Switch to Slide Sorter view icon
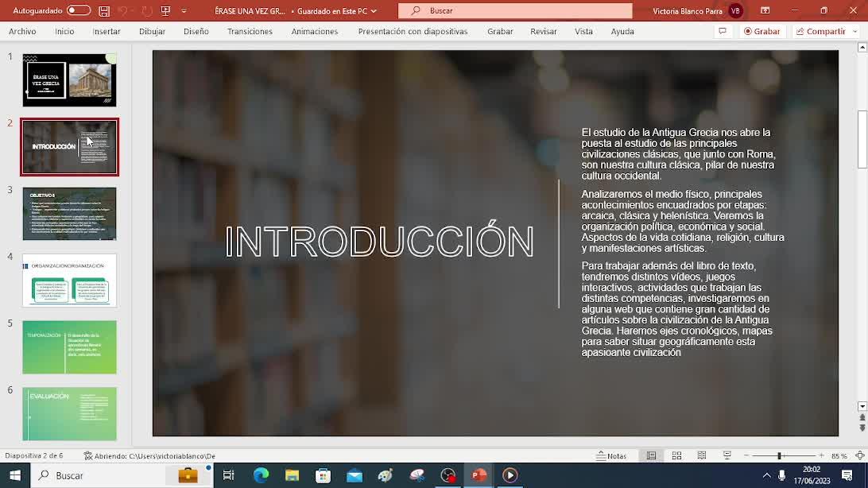Screen dimensions: 868x488 coord(676,456)
